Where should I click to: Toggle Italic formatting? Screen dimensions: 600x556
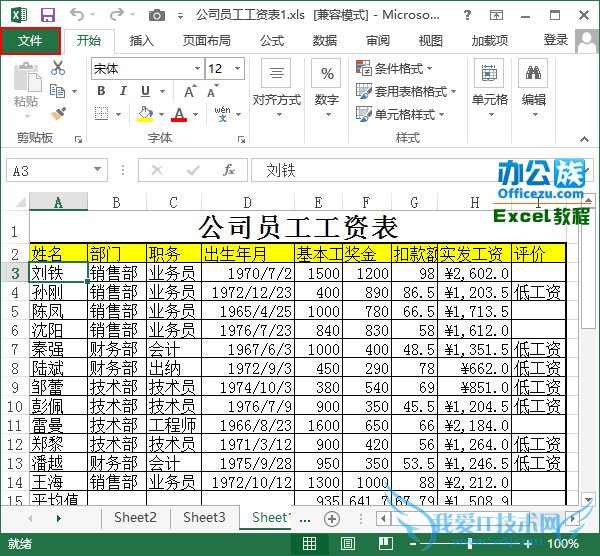pos(125,91)
